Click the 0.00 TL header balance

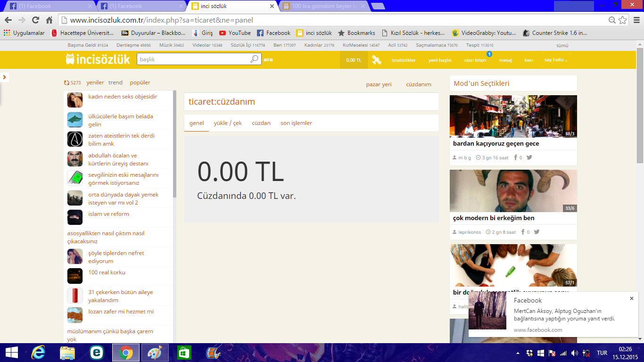point(354,60)
